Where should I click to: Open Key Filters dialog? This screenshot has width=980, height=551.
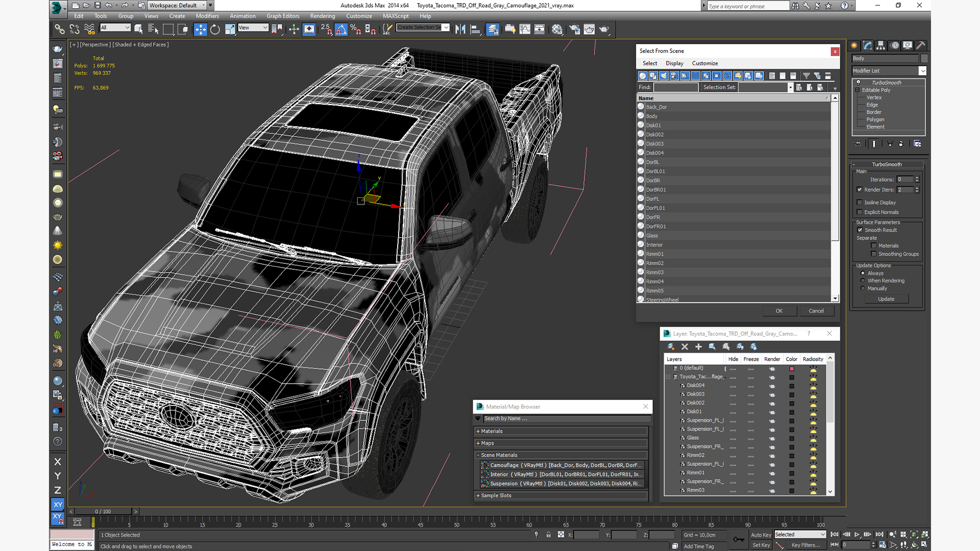tap(806, 545)
